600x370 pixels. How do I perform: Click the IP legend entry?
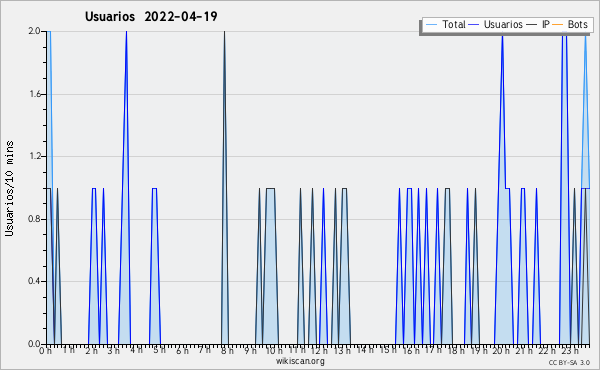[538, 24]
